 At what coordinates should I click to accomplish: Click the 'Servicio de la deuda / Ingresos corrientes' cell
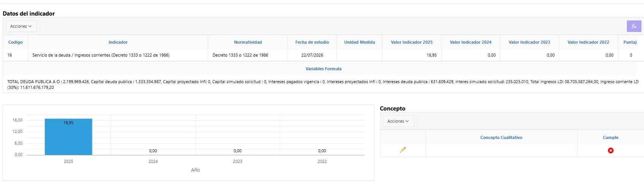point(118,55)
